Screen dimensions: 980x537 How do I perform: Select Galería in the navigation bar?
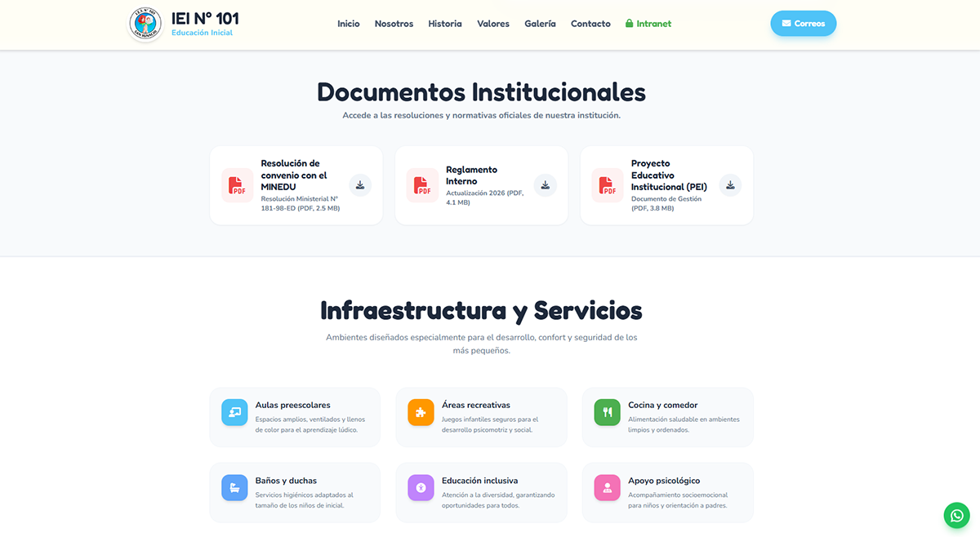pyautogui.click(x=540, y=24)
